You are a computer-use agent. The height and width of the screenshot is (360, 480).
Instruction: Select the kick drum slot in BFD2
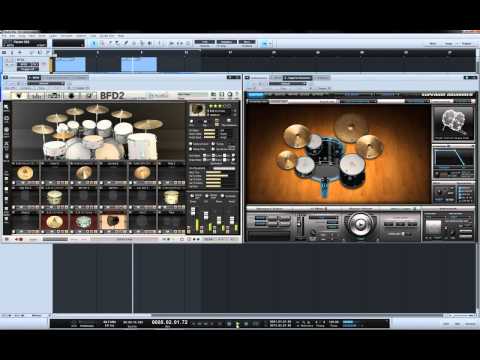pos(113,222)
